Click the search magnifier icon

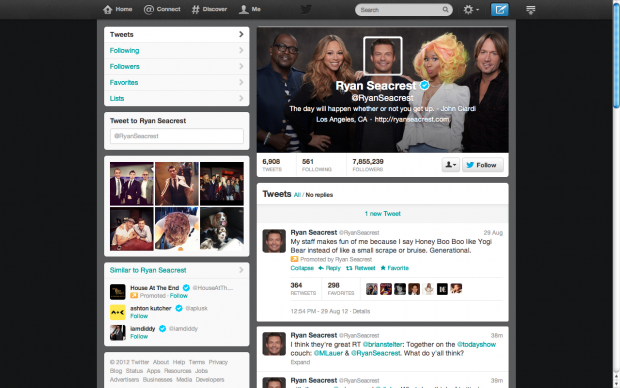coord(445,9)
